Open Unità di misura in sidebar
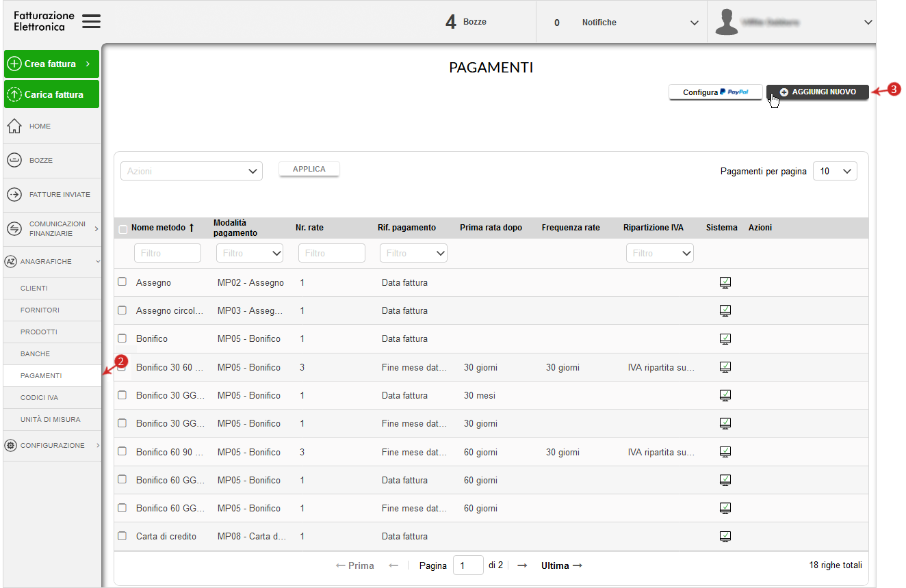Screen dimensions: 906x588 click(x=52, y=420)
